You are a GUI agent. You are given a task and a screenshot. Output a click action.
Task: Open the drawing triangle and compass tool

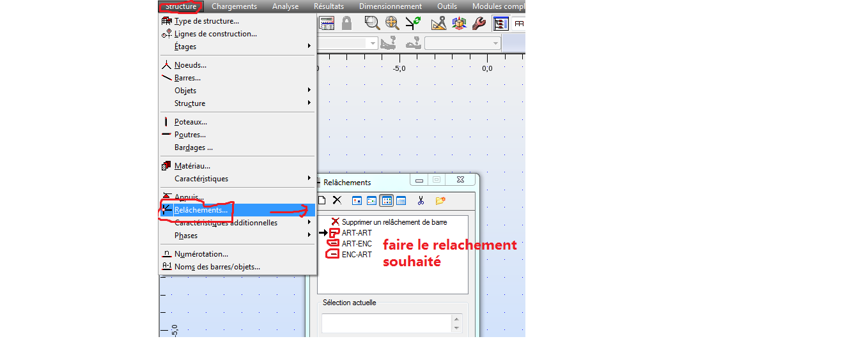pos(438,24)
